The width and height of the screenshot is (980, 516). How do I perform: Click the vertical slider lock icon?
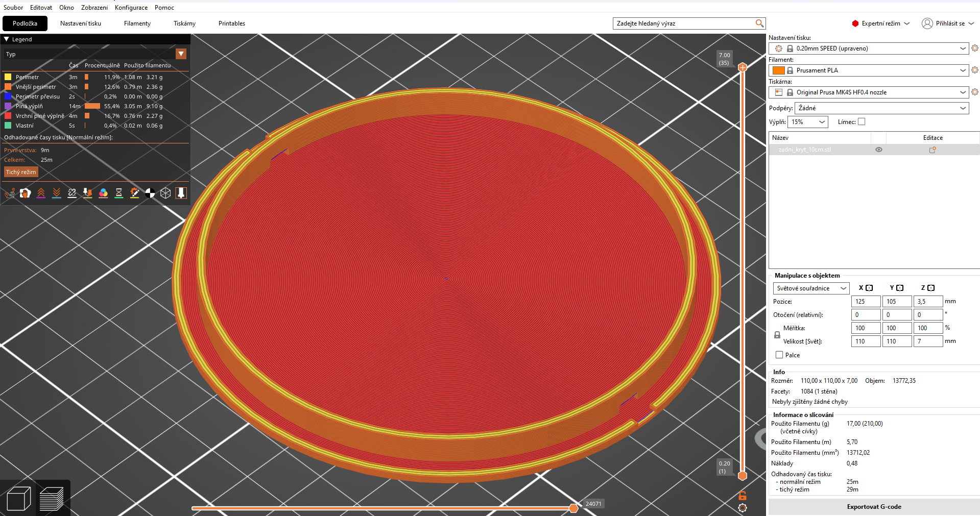tap(743, 496)
